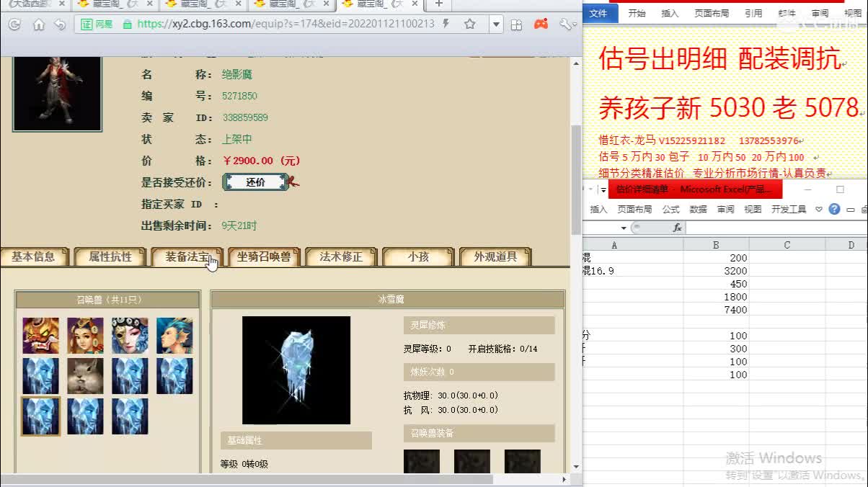Collapse the Excel ribbon with the chevron
Viewport: 868px width, 487px height.
[x=819, y=209]
